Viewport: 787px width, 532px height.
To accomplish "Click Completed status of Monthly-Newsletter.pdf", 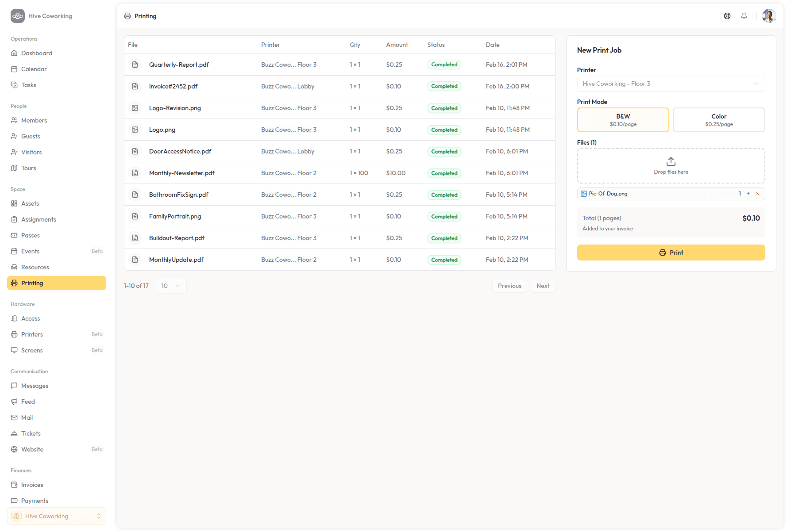I will coord(444,173).
